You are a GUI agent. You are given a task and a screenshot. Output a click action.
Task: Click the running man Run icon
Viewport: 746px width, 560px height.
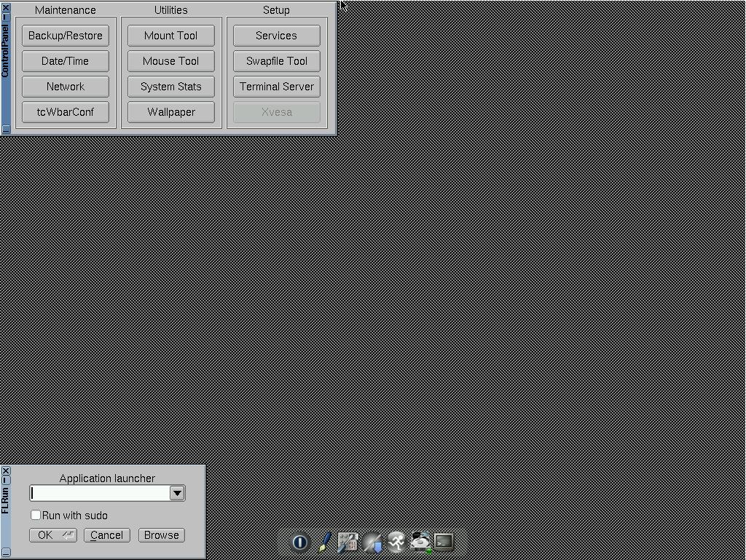(396, 542)
